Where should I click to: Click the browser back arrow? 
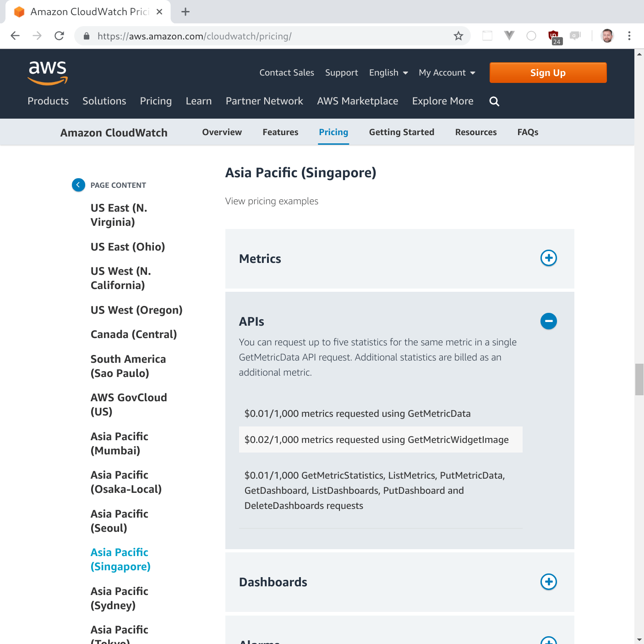(x=15, y=36)
